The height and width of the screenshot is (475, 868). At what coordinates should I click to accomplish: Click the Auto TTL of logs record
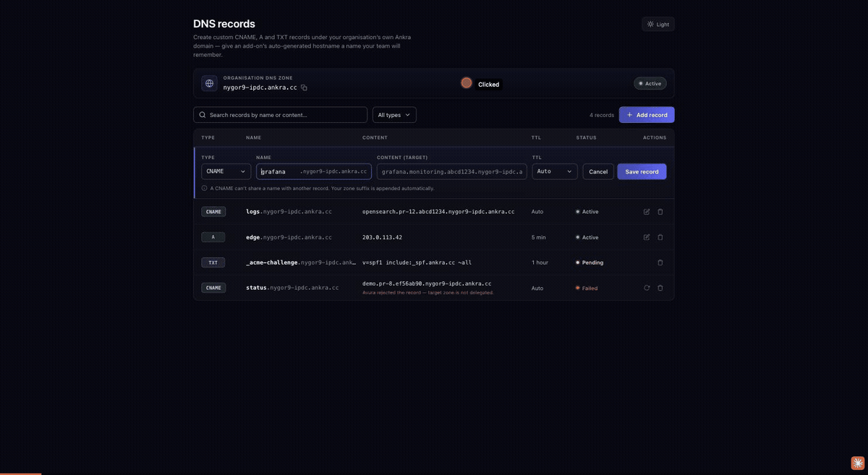click(537, 212)
